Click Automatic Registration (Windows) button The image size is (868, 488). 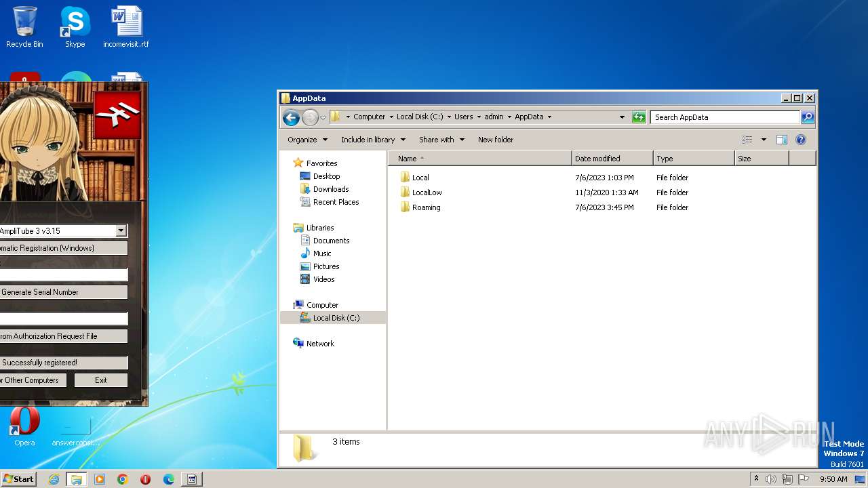(x=63, y=248)
